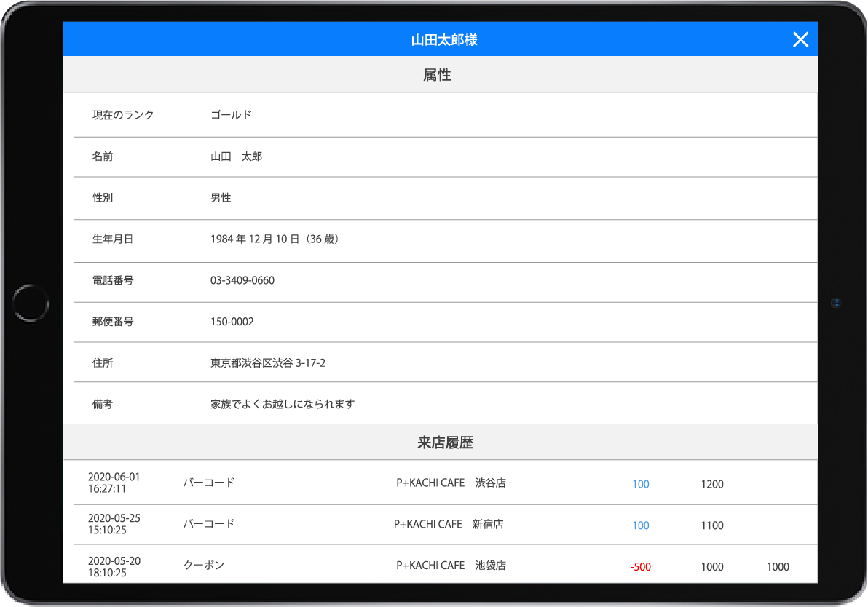Click バーコード in the 2020-05-25 row
The width and height of the screenshot is (868, 607).
click(x=209, y=524)
